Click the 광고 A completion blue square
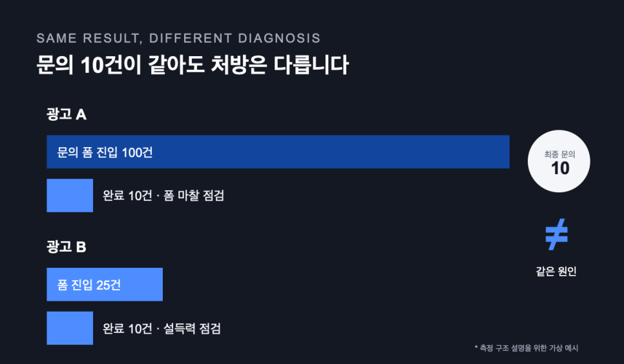The height and width of the screenshot is (364, 624). 70,196
